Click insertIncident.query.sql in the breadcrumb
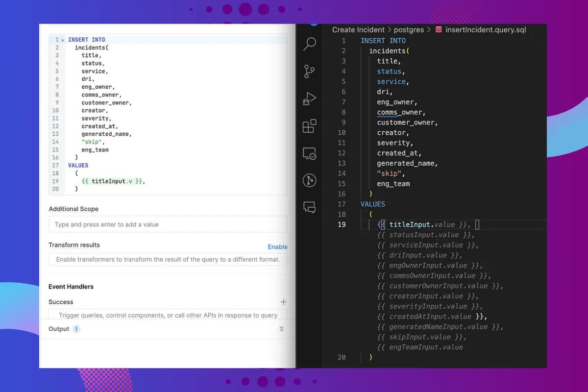 click(486, 30)
